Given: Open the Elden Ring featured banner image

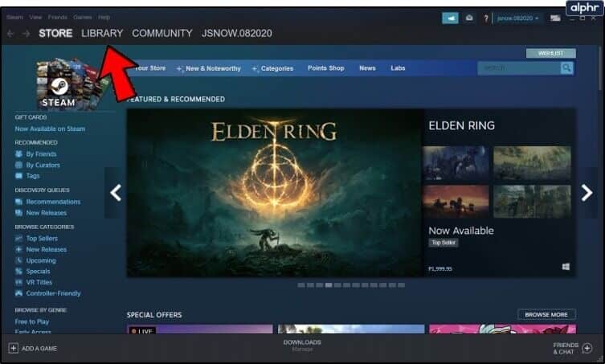Looking at the screenshot, I should 275,193.
